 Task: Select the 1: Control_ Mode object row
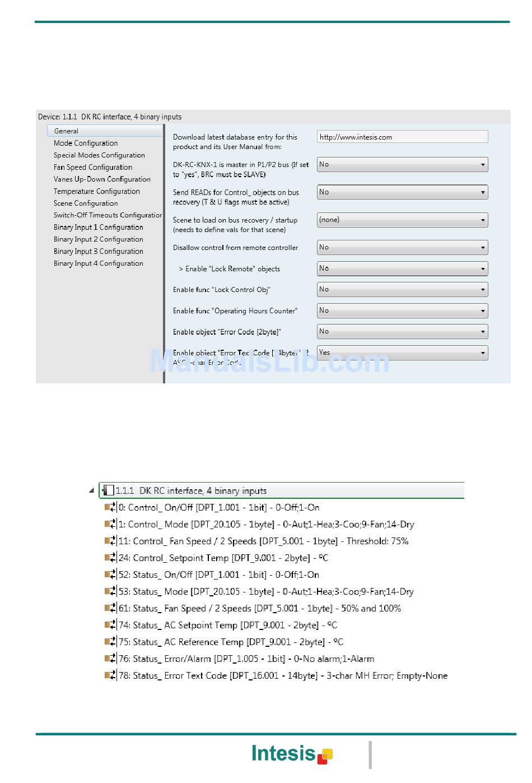coord(267,525)
